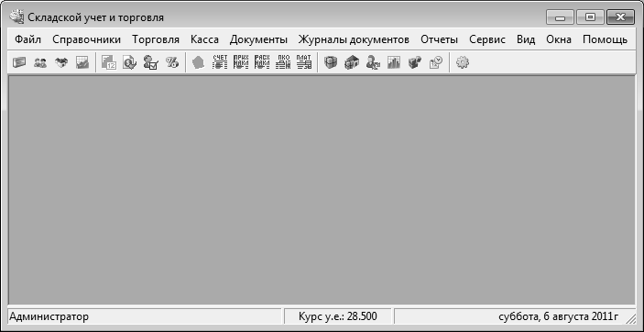Click the date суббота, 6 августа 2011г

click(x=559, y=316)
